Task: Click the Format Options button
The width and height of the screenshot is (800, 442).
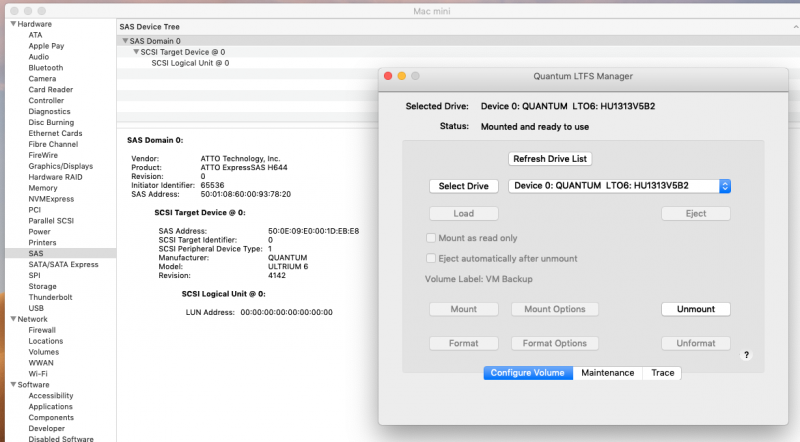Action: [x=555, y=343]
